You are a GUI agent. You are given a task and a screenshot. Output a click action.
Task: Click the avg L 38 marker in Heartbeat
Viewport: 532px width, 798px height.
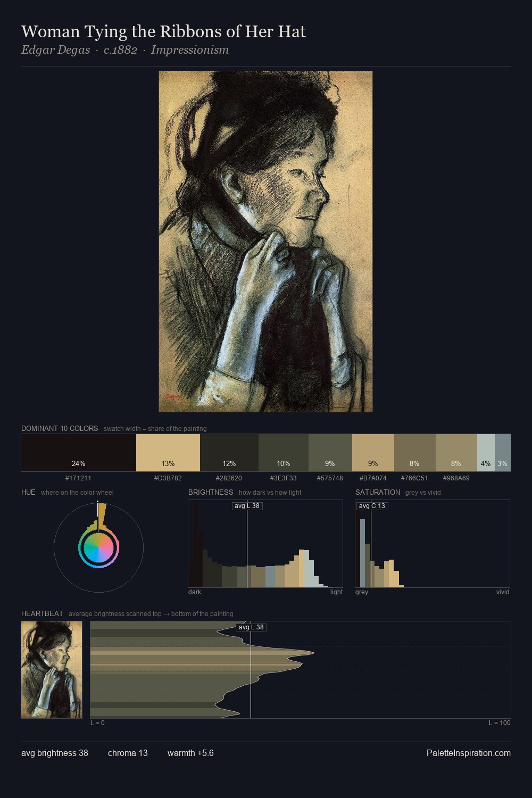pyautogui.click(x=251, y=627)
